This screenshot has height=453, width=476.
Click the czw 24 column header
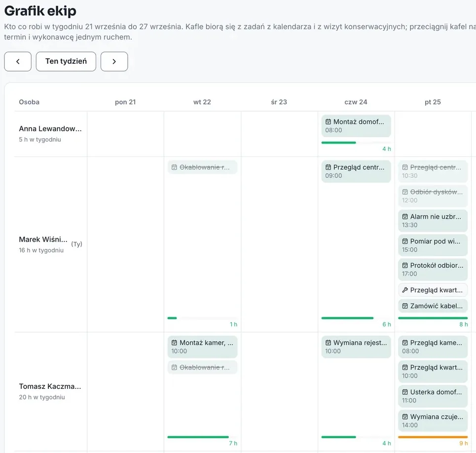356,102
